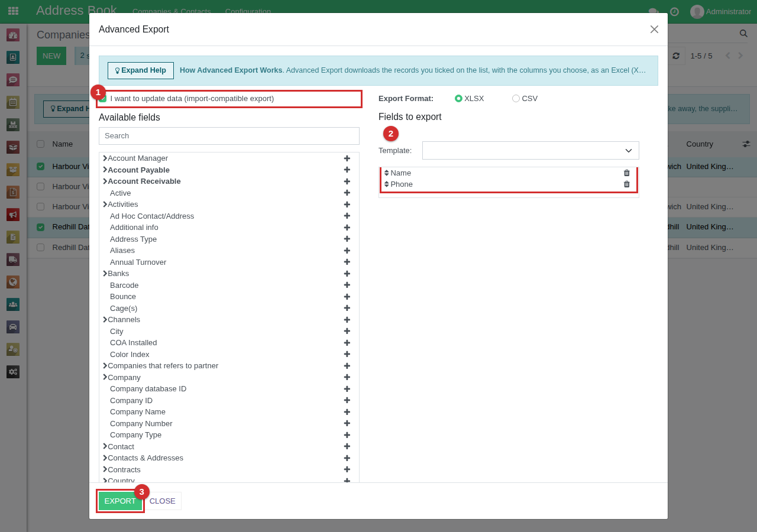This screenshot has width=757, height=532.
Task: Close the Advanced Export dialog with X
Action: [x=654, y=29]
